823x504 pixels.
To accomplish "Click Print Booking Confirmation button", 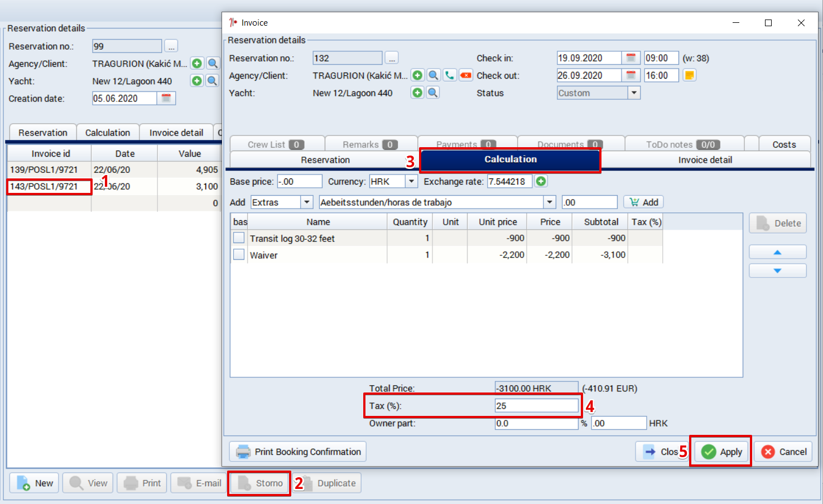I will tap(298, 452).
